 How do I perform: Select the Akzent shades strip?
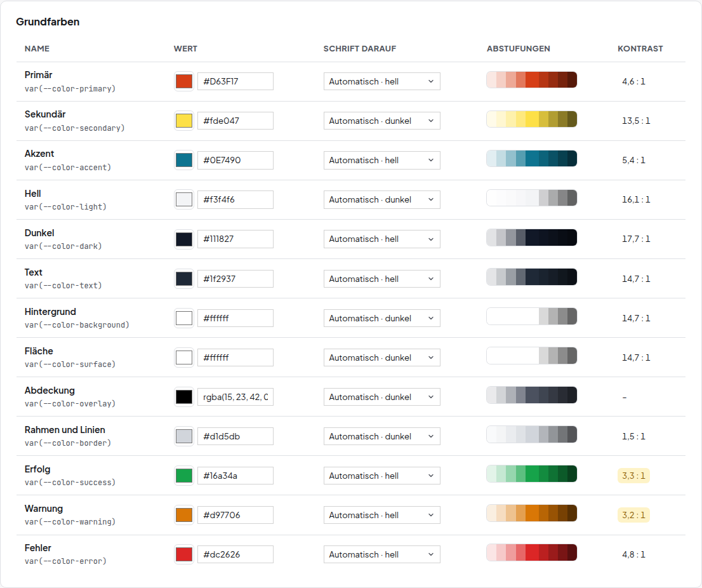pos(531,159)
